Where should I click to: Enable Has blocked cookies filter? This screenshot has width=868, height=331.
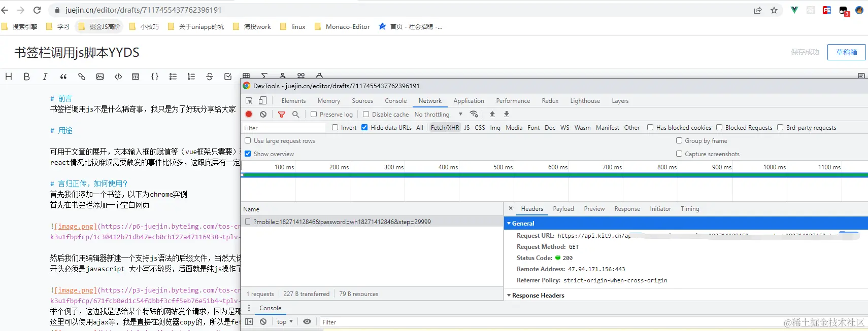point(650,128)
